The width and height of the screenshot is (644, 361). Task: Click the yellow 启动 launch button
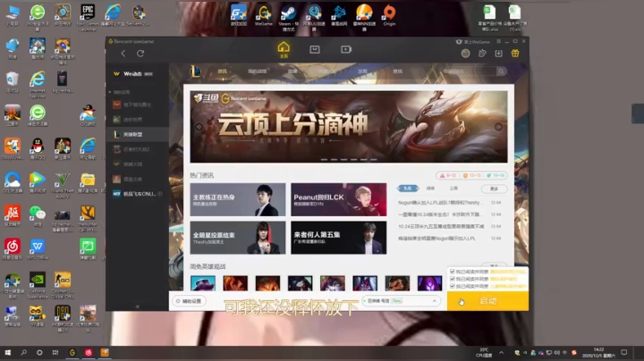pos(488,301)
